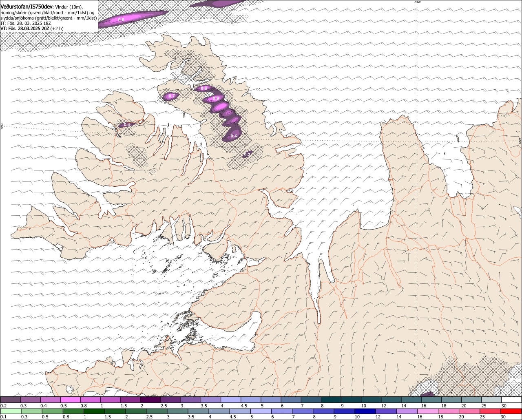This screenshot has width=522, height=420.
Task: Pick the blue 8 swatch in the bottom legend row
Action: click(323, 411)
